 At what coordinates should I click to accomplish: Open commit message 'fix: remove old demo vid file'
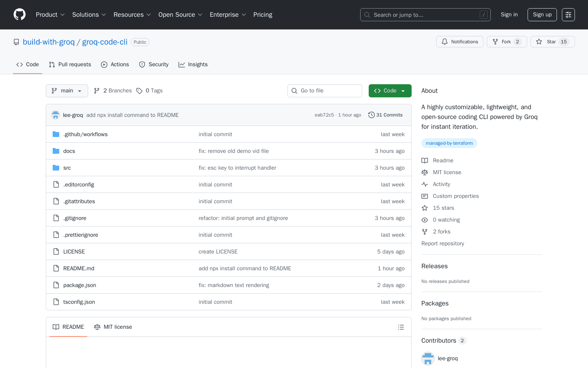(x=234, y=151)
